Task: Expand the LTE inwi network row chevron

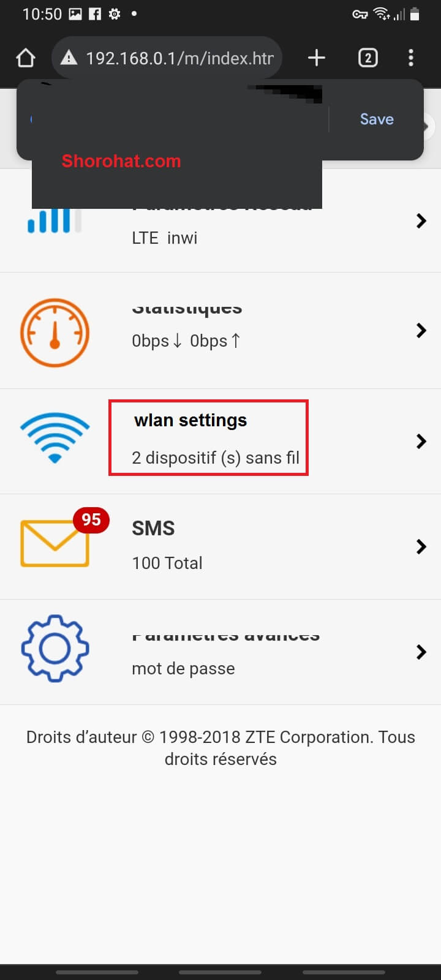Action: pos(421,221)
